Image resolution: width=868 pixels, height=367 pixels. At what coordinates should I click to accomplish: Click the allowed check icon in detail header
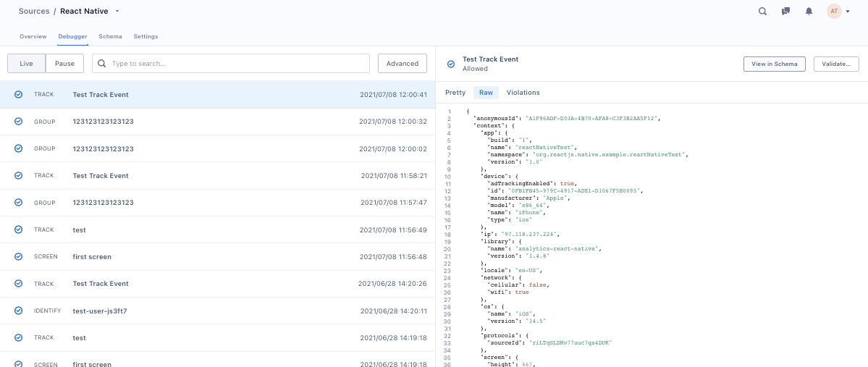[x=450, y=64]
